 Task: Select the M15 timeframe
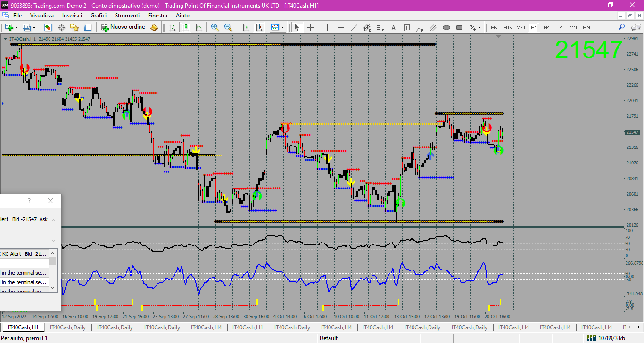(x=507, y=27)
